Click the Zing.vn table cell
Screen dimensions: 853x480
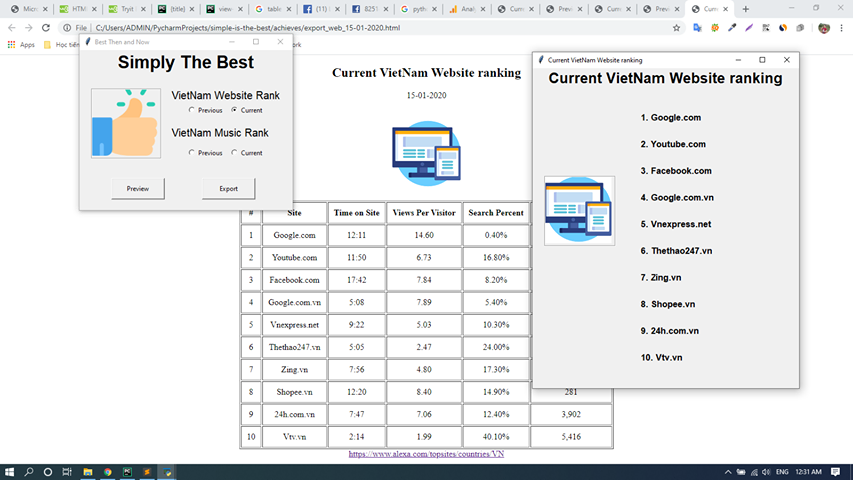click(x=294, y=370)
